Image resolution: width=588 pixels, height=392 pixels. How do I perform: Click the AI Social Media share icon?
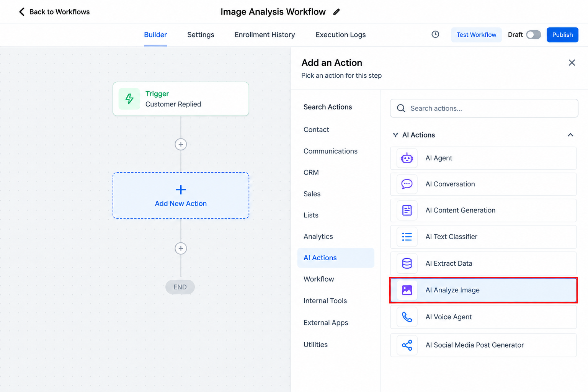pyautogui.click(x=407, y=345)
